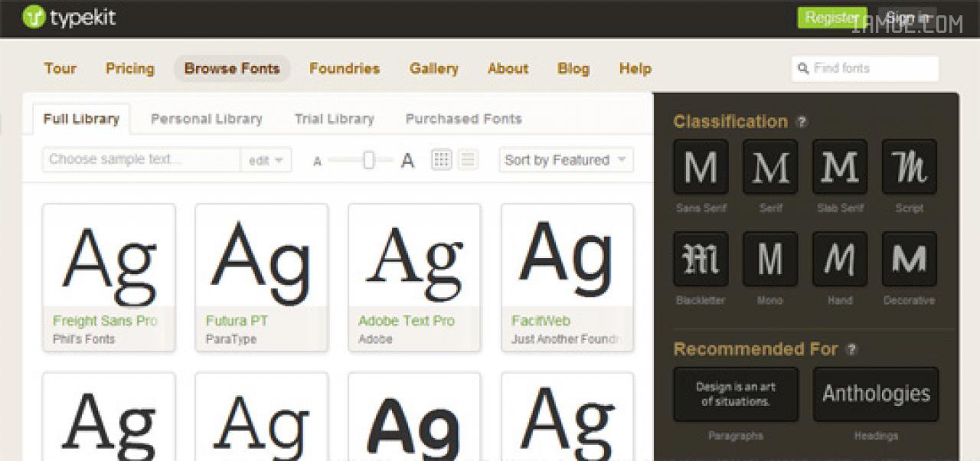
Task: Select the Serif classification icon
Action: [x=770, y=167]
